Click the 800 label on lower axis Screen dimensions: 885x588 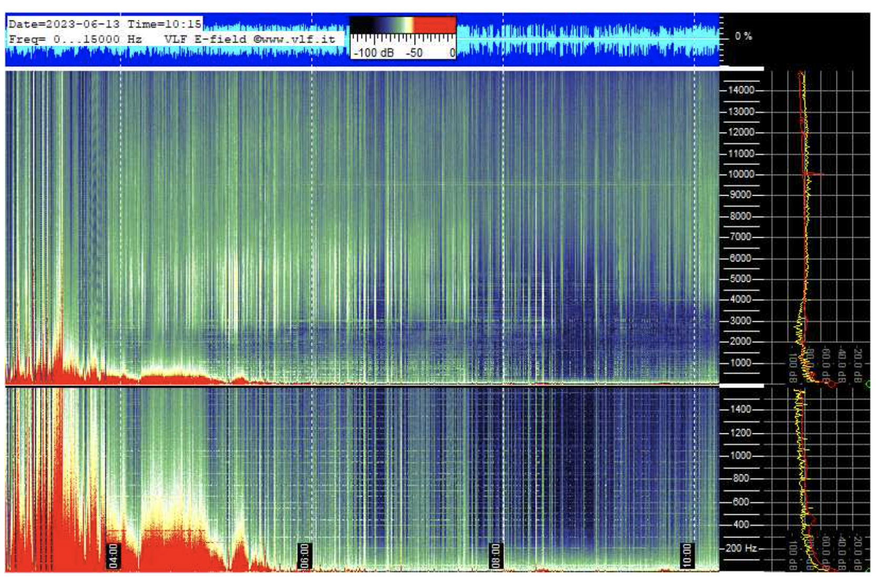click(741, 479)
